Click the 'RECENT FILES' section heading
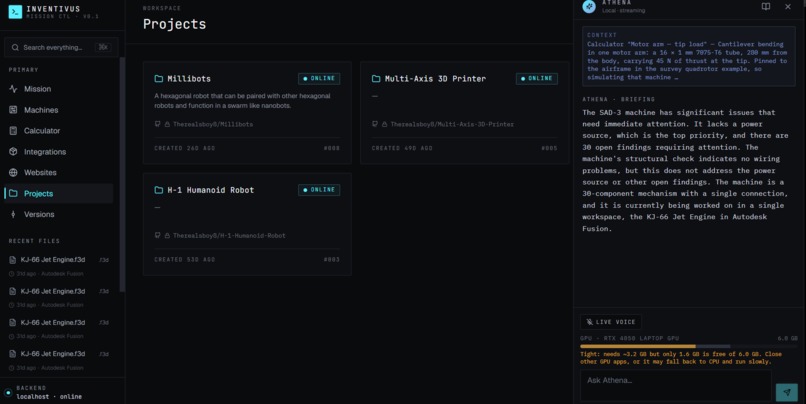 34,241
